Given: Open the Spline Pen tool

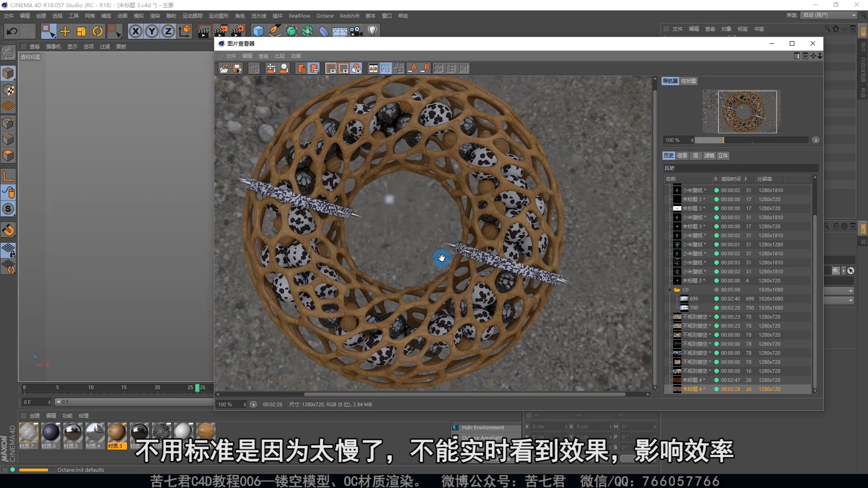Looking at the screenshot, I should click(x=274, y=31).
